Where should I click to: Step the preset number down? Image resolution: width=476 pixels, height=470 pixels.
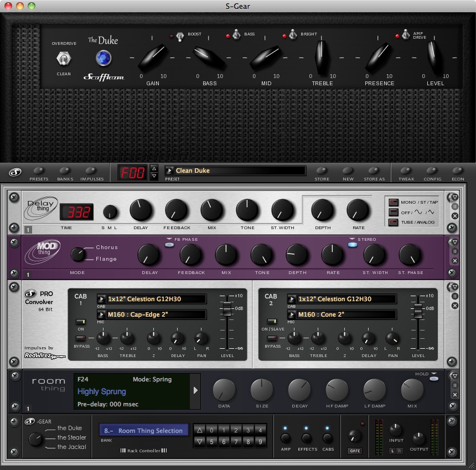tap(154, 176)
